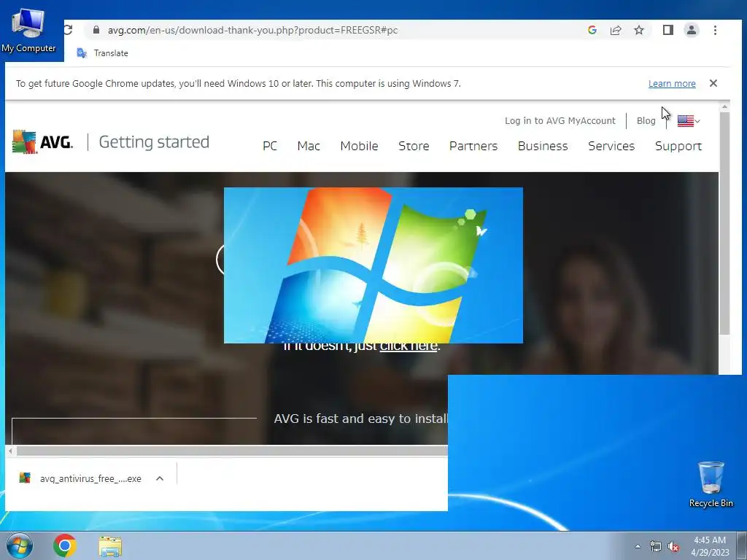
Task: Open the Mac menu
Action: [x=309, y=146]
